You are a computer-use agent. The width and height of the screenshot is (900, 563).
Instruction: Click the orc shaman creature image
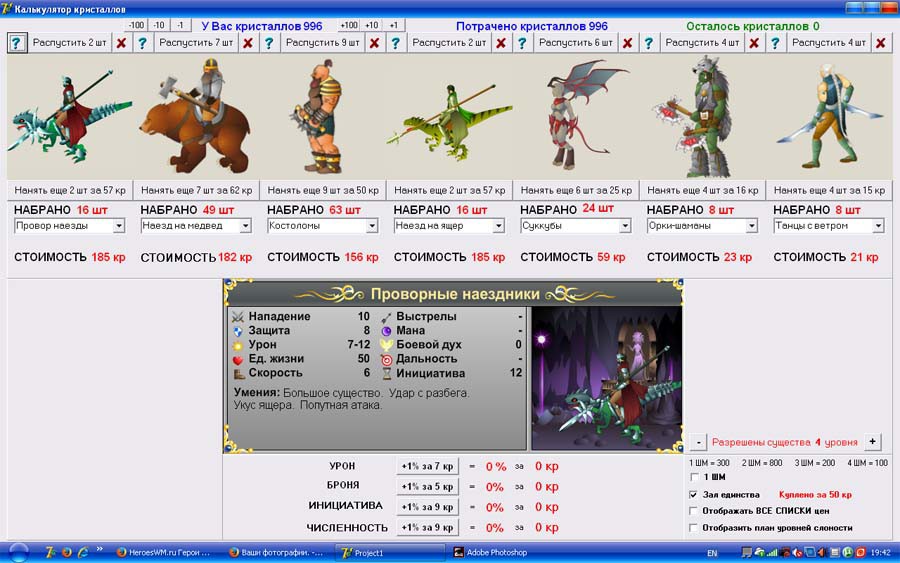[702, 117]
